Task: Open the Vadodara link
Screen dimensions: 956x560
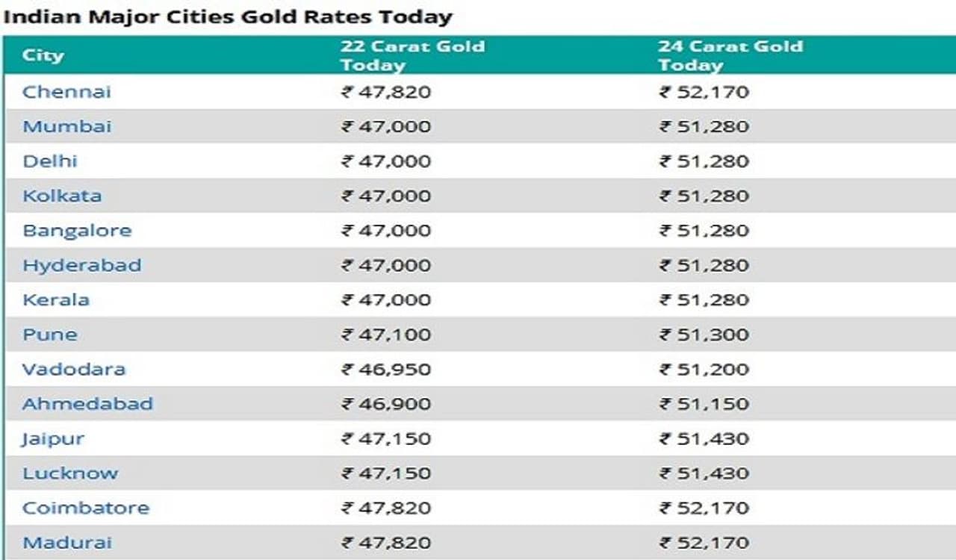Action: pos(74,369)
